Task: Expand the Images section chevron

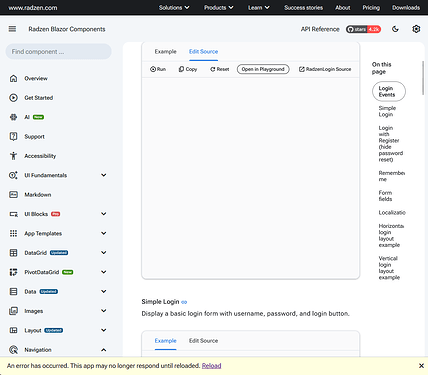Action: click(104, 310)
